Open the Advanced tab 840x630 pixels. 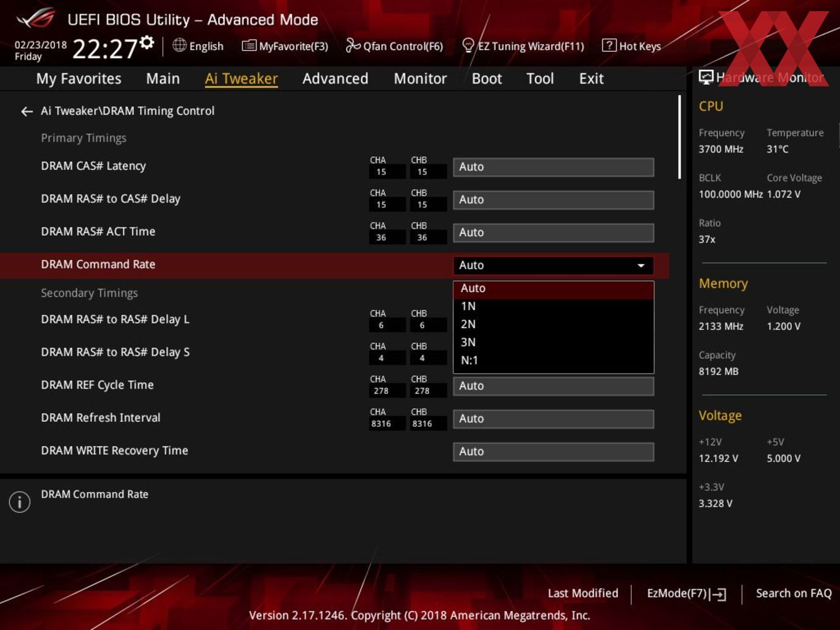tap(335, 78)
